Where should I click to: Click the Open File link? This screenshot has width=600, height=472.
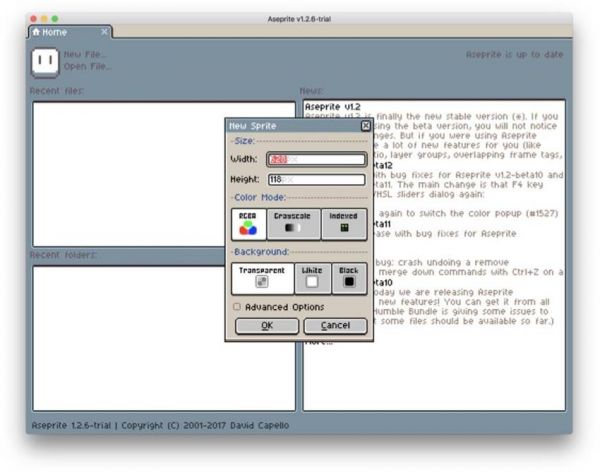point(88,67)
